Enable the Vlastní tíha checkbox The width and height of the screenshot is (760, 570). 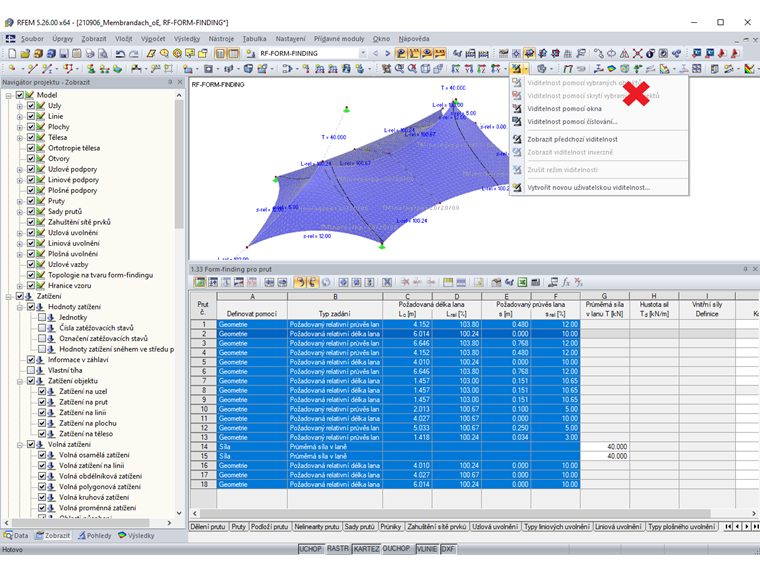tap(31, 370)
